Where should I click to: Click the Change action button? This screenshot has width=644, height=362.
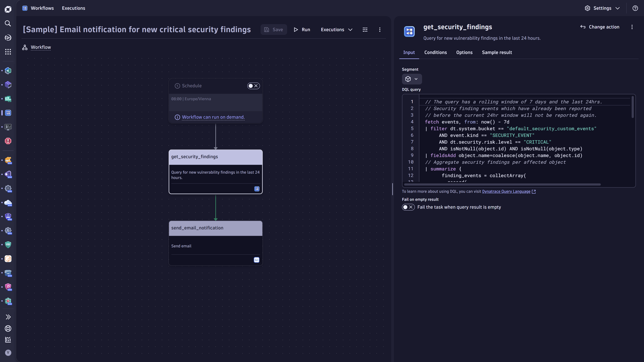(600, 27)
